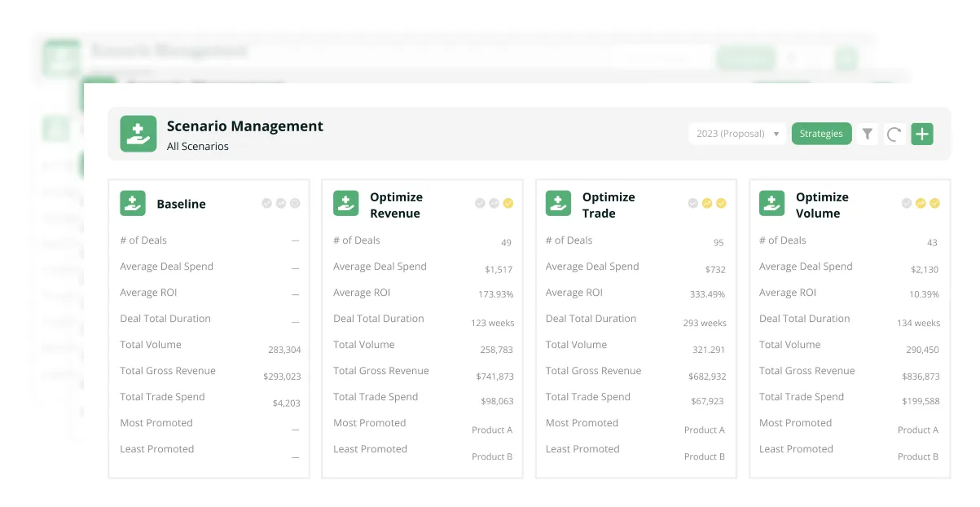Image resolution: width=980 pixels, height=507 pixels.
Task: Click the Optimize Trade card's green icon
Action: (x=559, y=204)
